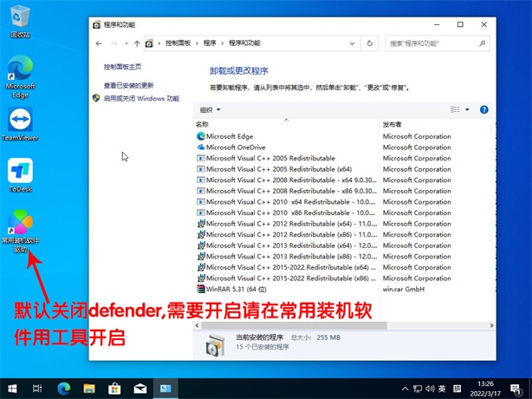Screen dimensions: 532x399
Task: Select Microsoft Visual C++ 2013 Redistributable (x64)
Action: tap(287, 245)
